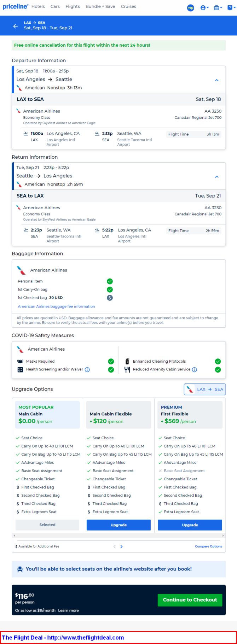Image resolution: width=237 pixels, height=644 pixels.
Task: Collapse the return flight details chevron
Action: (217, 177)
